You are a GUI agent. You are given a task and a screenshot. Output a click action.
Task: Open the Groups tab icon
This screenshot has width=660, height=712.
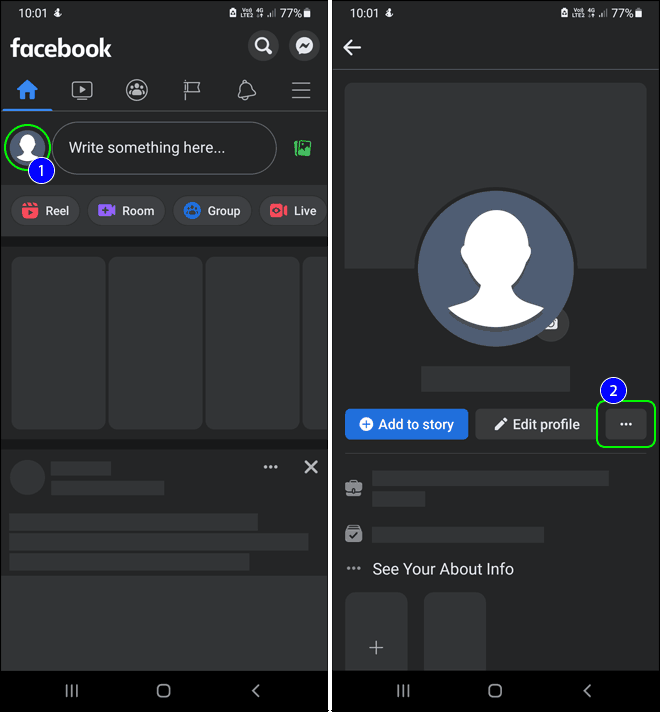click(x=137, y=90)
